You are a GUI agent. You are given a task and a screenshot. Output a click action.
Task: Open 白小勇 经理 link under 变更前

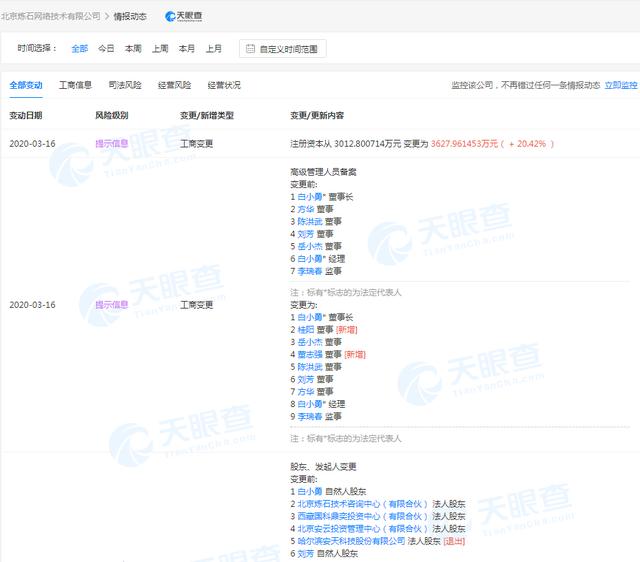[310, 259]
